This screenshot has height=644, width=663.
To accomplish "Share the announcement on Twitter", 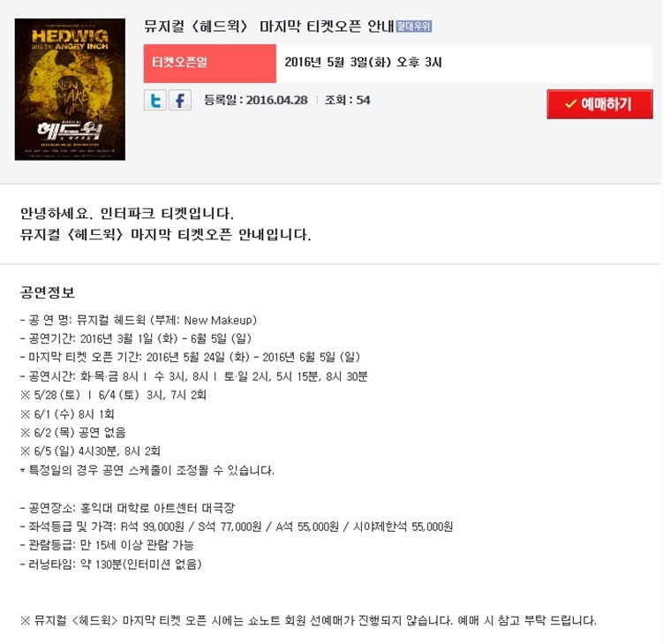I will click(154, 101).
